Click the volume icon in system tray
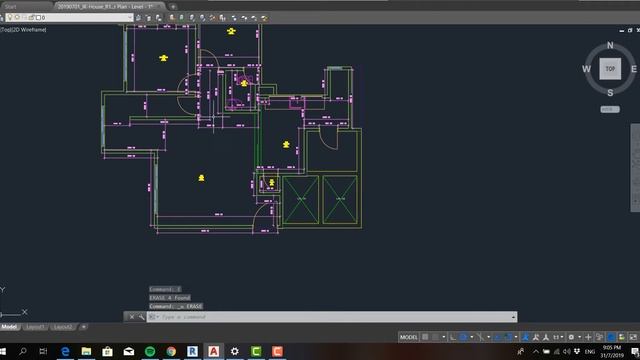This screenshot has height=360, width=640. [567, 351]
